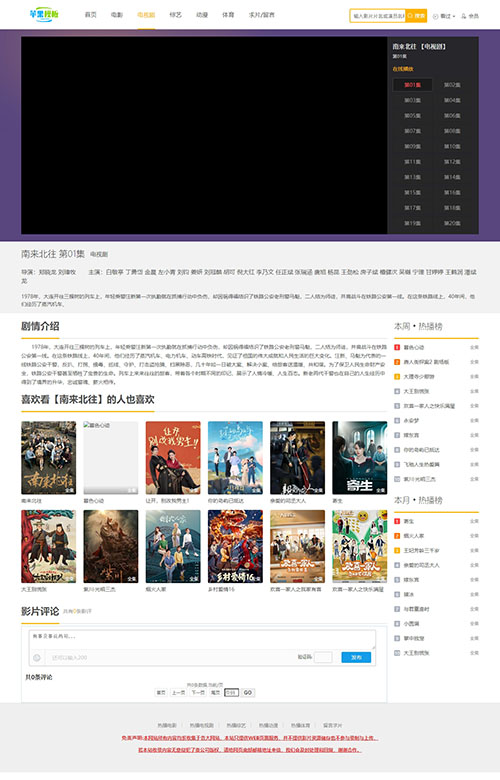Select episode 第02集 in the playlist
The width and height of the screenshot is (500, 780).
coord(452,85)
